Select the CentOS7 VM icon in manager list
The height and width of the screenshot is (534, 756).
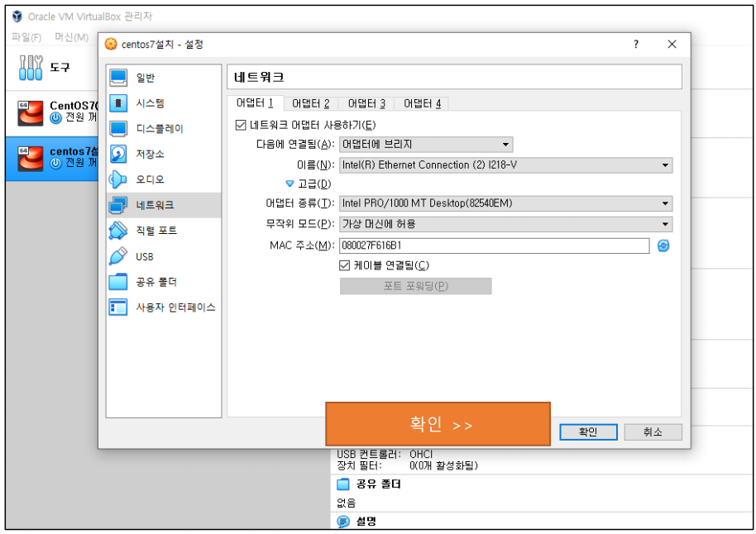tap(30, 113)
